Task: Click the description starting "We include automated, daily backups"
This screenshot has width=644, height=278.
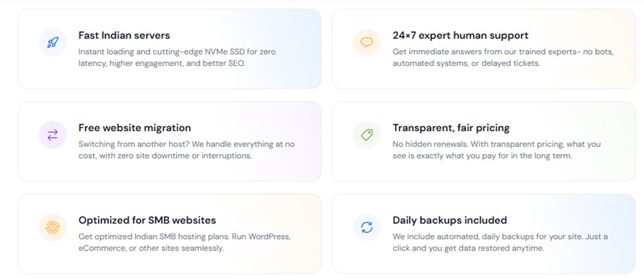Action: point(500,243)
